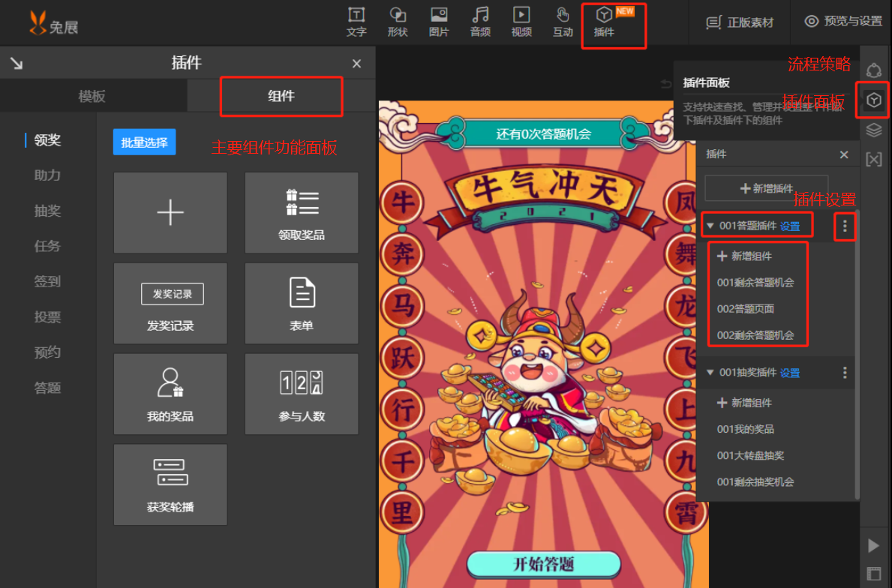The image size is (892, 588).
Task: Open the 音频 audio tool
Action: coord(480,22)
